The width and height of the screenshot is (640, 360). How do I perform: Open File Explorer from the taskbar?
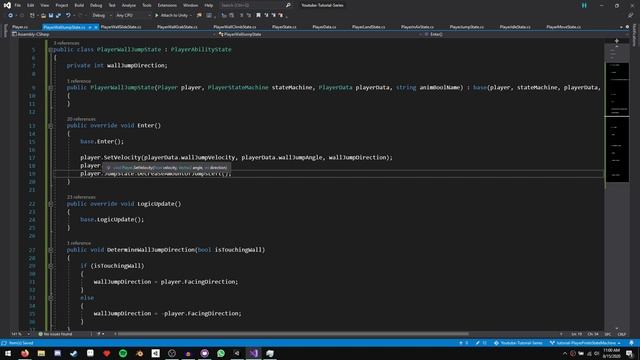41,353
